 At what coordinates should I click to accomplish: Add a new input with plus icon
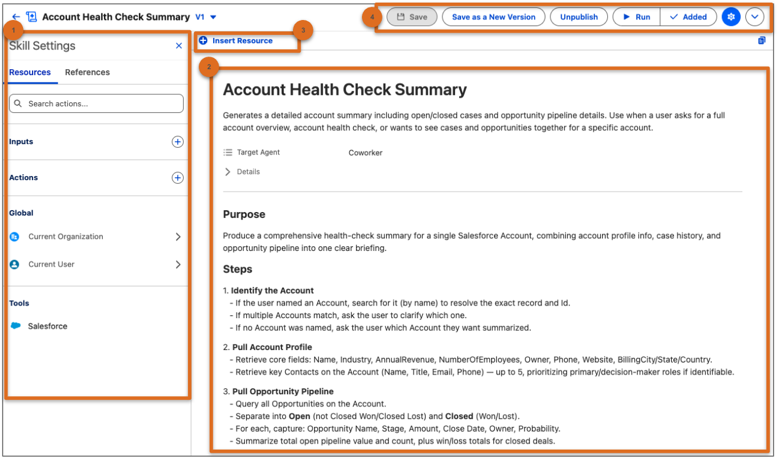[178, 142]
